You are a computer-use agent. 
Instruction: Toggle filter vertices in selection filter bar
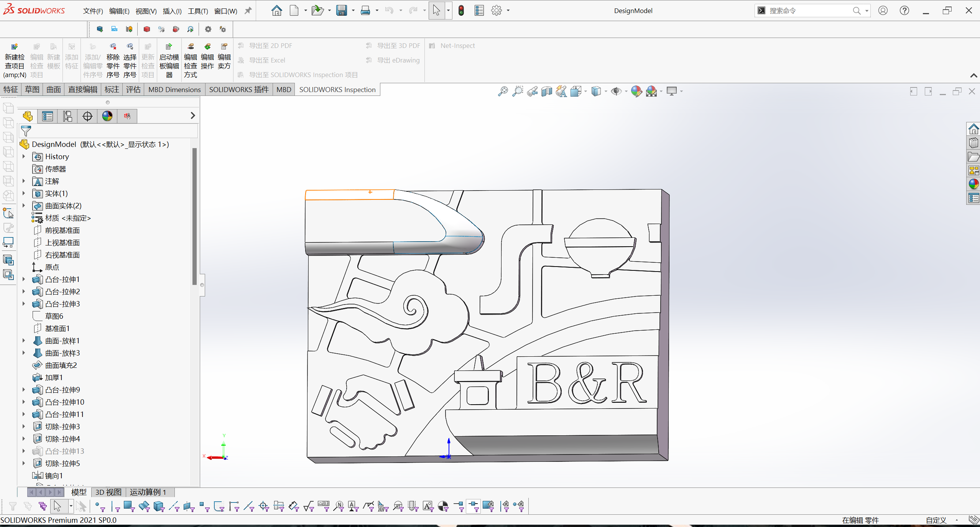click(x=100, y=506)
